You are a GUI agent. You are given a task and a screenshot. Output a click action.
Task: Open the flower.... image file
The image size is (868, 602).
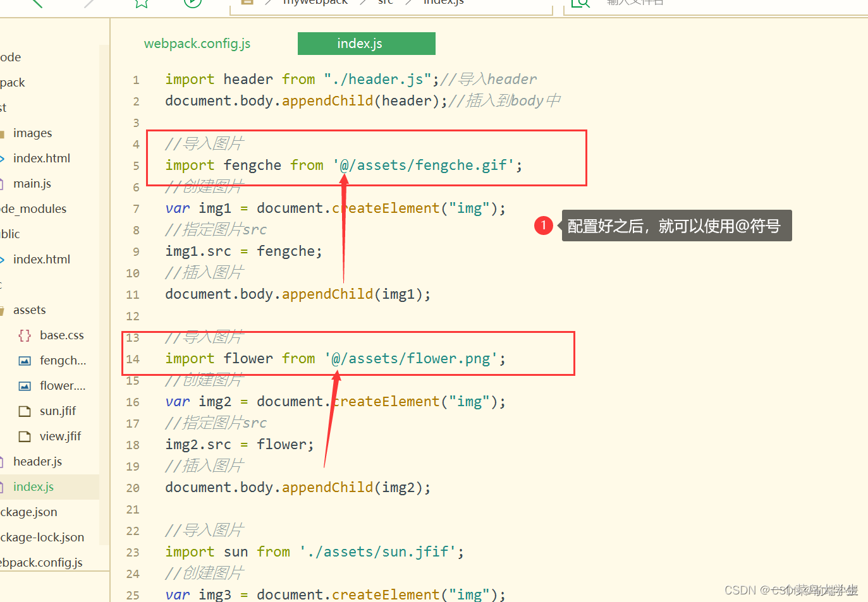tap(63, 386)
